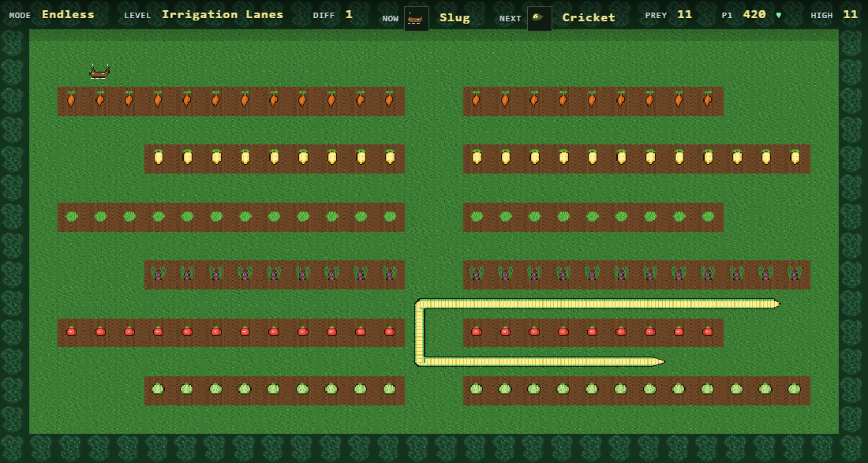868x463 pixels.
Task: Click the LEVEL label
Action: 137,16
